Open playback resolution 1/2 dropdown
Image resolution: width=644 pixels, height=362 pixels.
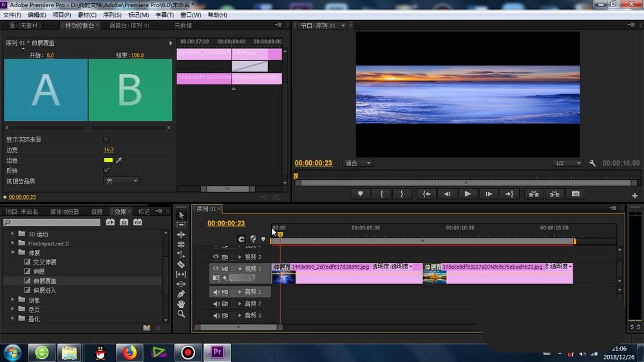point(567,163)
